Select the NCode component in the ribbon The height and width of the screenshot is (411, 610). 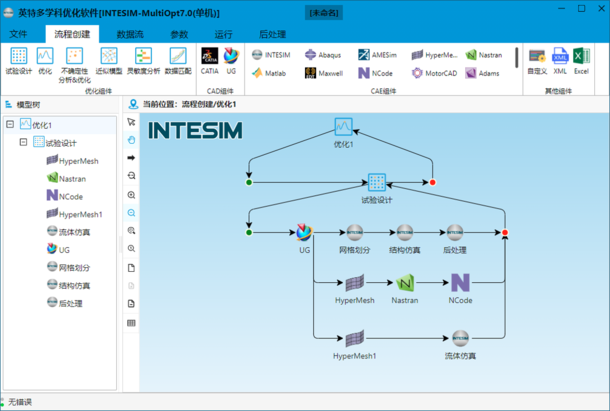pos(375,73)
